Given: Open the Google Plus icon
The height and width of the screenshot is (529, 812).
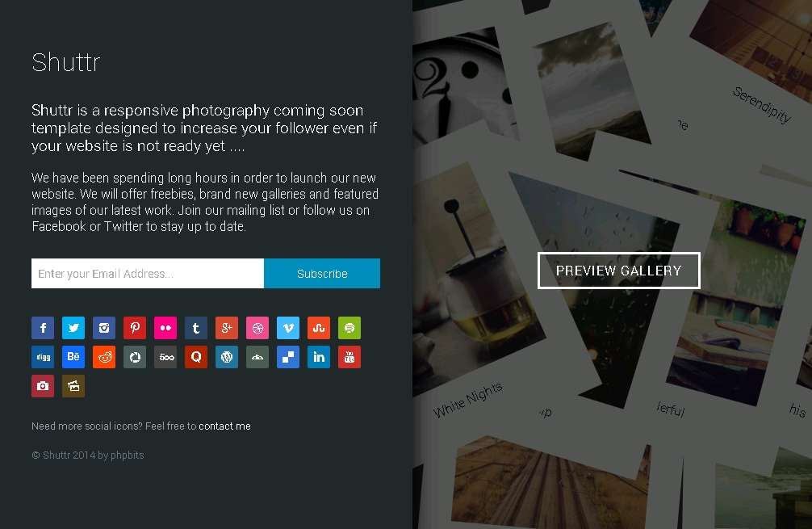Looking at the screenshot, I should point(227,328).
